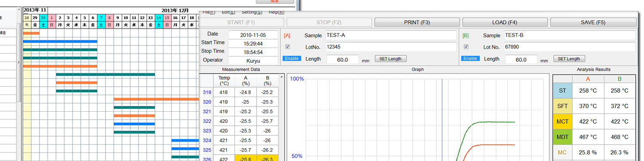
Task: Select row number 325 in Measurement Data
Action: 207,150
